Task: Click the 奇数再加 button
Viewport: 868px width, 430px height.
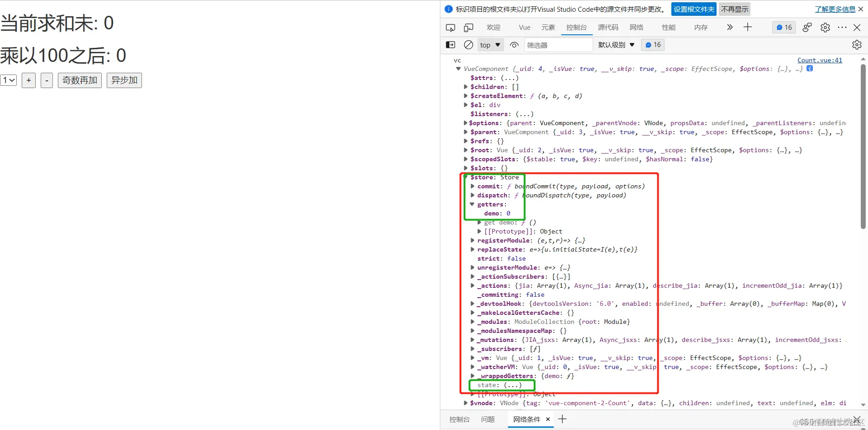Action: click(80, 80)
